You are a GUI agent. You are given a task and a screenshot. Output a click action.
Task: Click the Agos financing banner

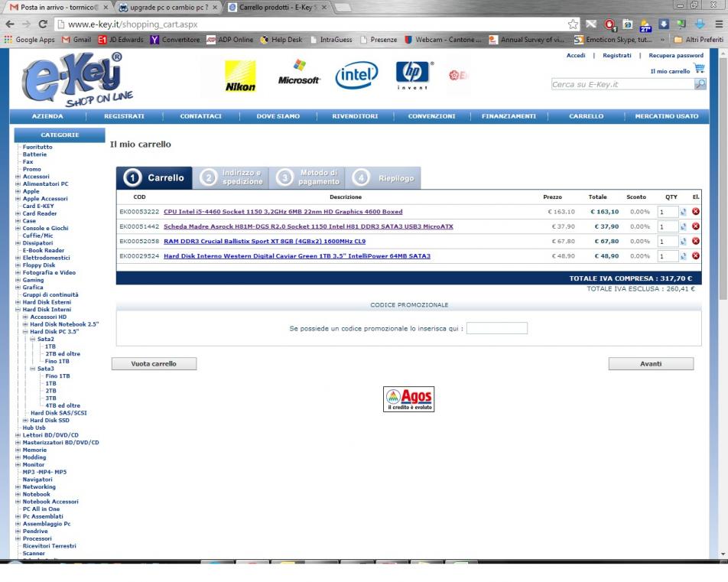pos(409,398)
